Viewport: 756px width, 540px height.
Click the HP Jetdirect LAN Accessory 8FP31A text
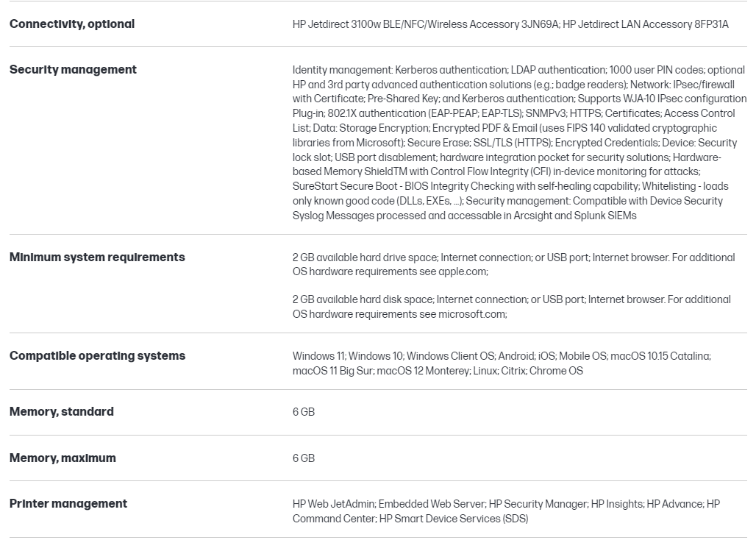(646, 24)
